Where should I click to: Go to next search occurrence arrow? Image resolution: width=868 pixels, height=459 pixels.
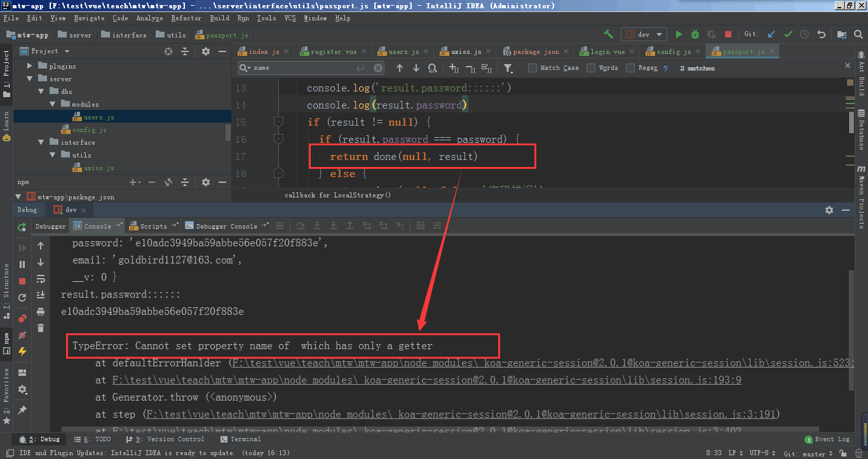coord(416,68)
